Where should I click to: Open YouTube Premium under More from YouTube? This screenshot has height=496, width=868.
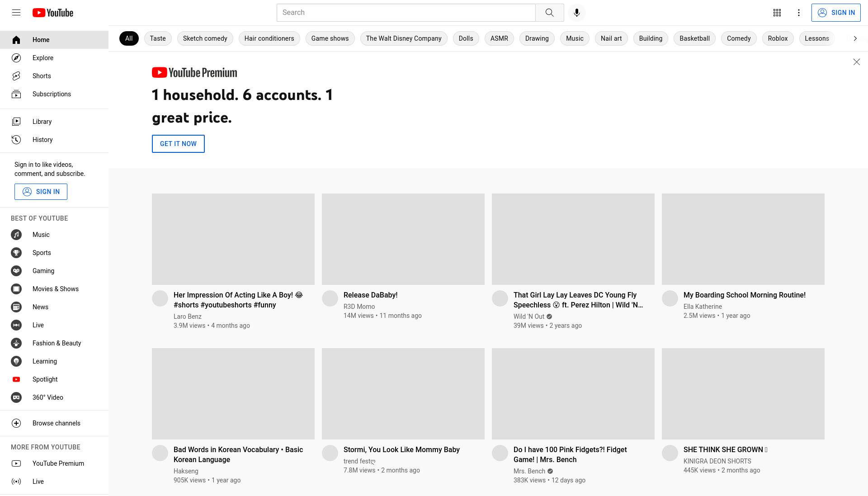(54, 463)
